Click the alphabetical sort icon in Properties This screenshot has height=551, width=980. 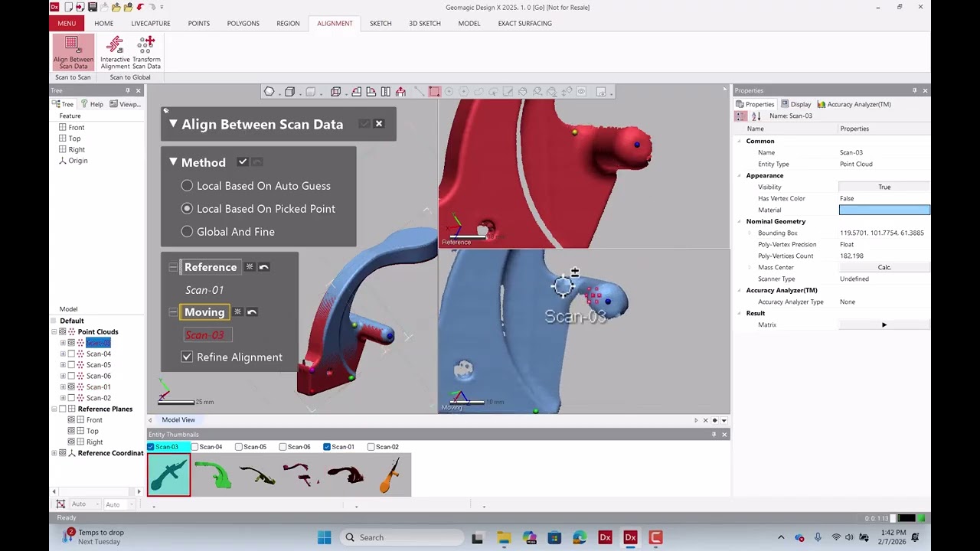click(756, 116)
